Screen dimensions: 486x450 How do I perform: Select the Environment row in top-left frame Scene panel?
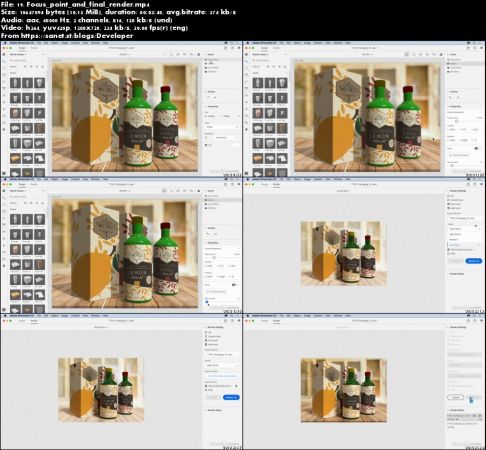[x=222, y=59]
